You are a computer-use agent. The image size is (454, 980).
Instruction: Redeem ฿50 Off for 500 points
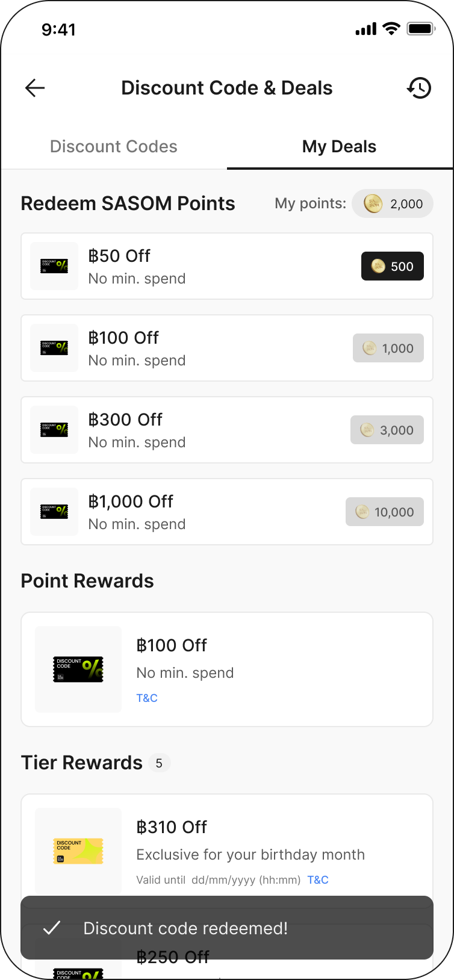pos(393,266)
